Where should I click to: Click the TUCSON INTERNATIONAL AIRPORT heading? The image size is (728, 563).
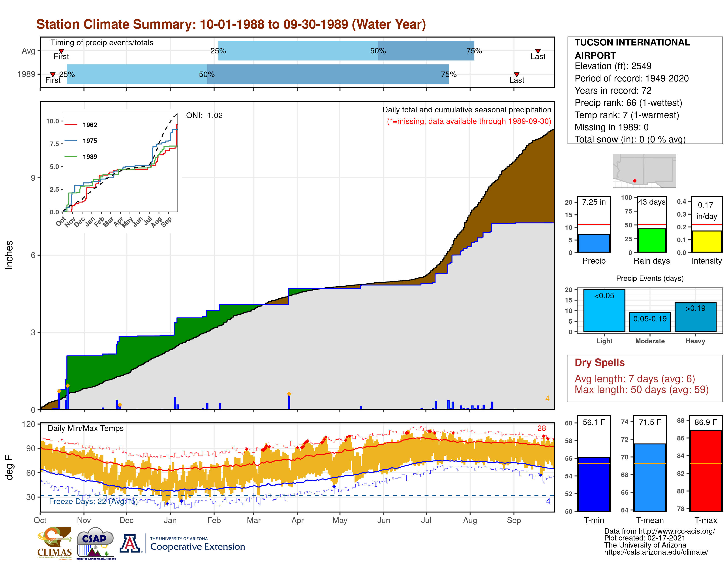(x=632, y=49)
